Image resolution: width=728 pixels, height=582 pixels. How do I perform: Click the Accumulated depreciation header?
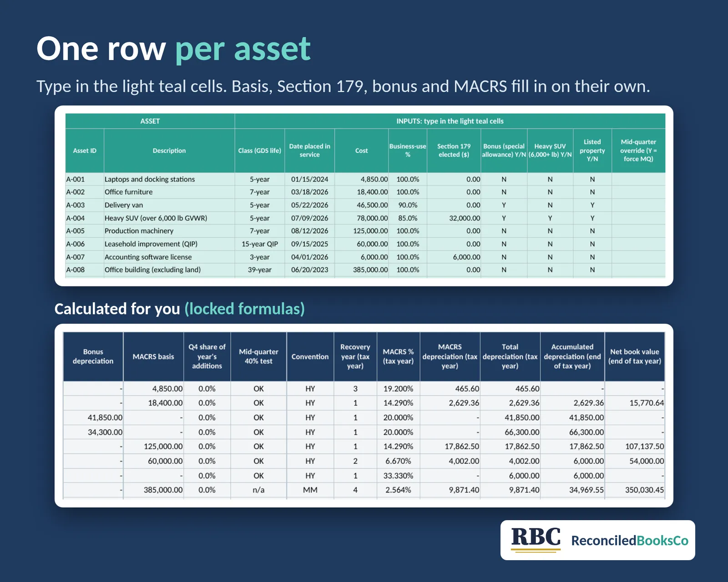[572, 356]
